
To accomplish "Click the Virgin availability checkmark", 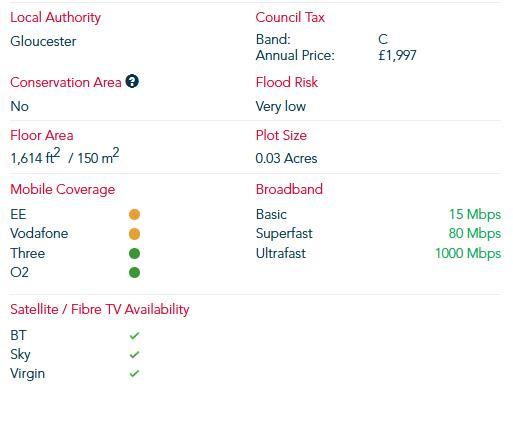I will coord(134,373).
